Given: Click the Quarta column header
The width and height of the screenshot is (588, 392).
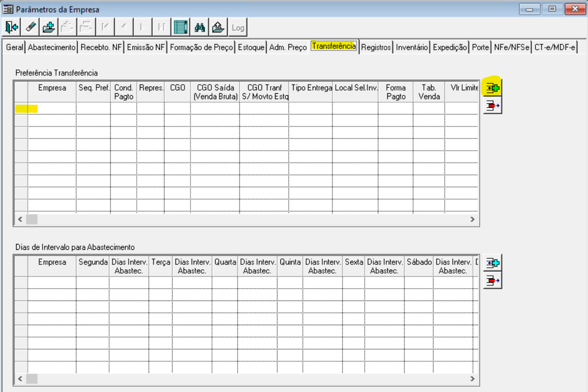Looking at the screenshot, I should pos(225,266).
